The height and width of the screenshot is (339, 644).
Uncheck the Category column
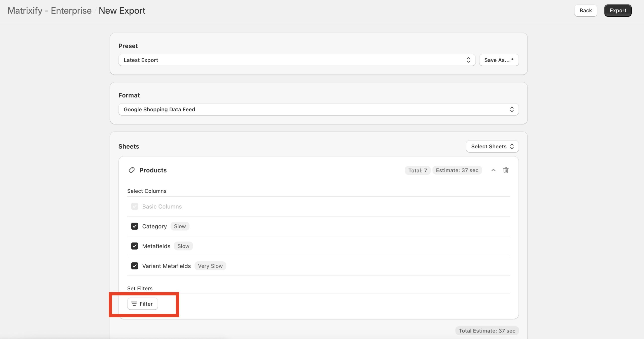point(135,226)
